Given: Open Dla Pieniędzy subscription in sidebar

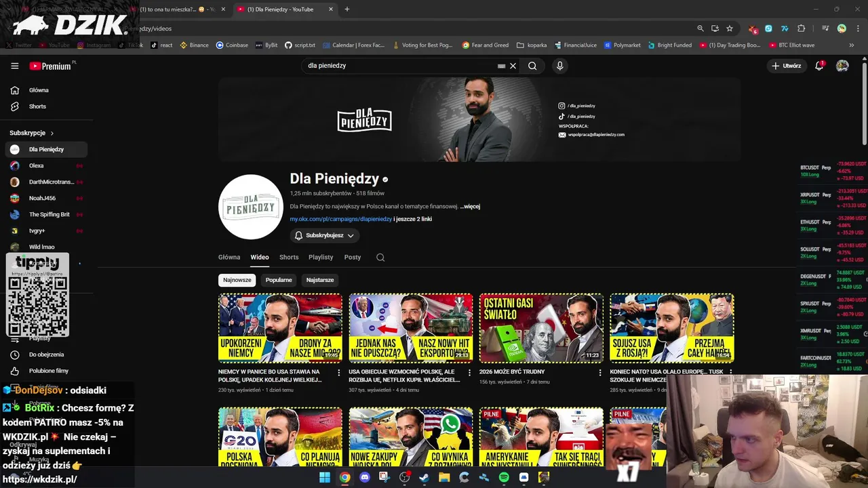Looking at the screenshot, I should point(46,149).
